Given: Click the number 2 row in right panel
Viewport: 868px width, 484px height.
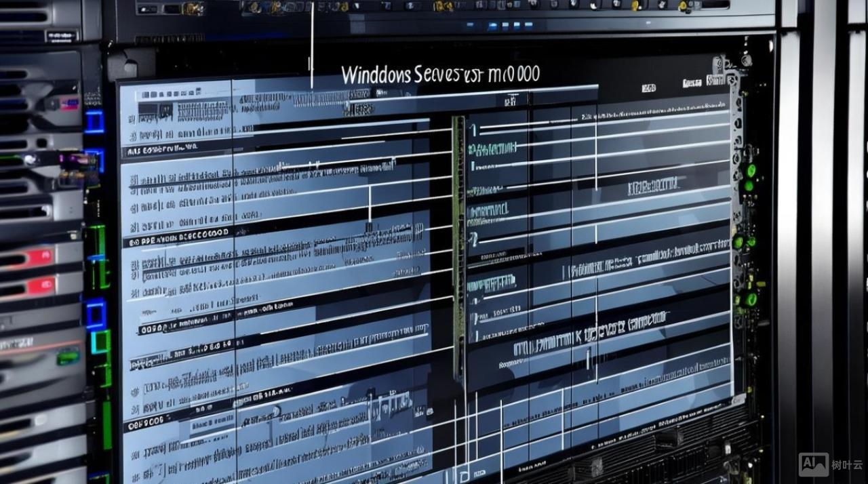Looking at the screenshot, I should click(474, 239).
